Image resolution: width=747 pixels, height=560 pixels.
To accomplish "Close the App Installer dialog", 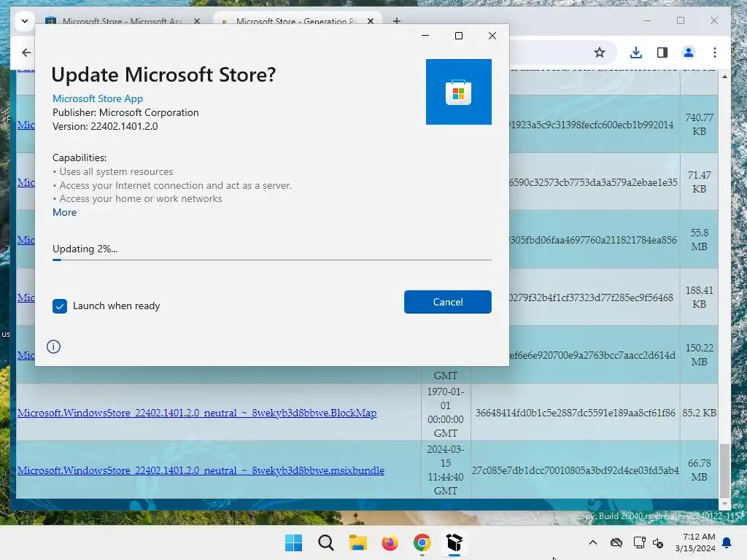I will [x=492, y=36].
